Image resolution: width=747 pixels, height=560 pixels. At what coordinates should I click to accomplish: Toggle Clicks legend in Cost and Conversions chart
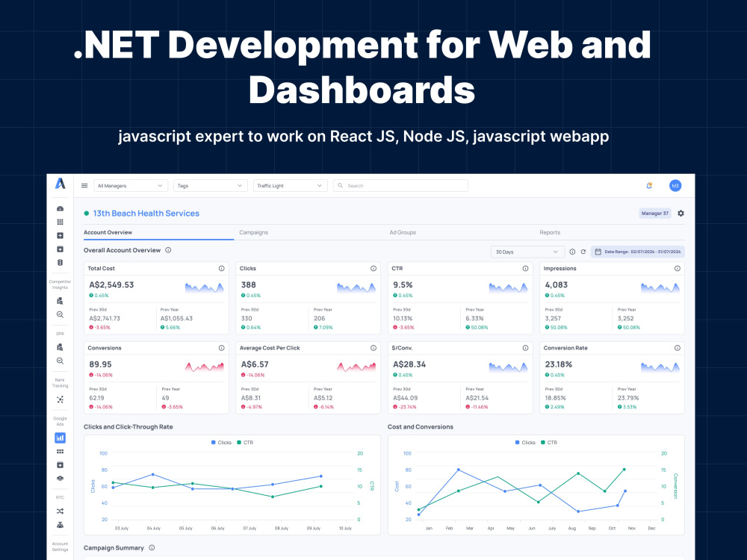point(525,442)
